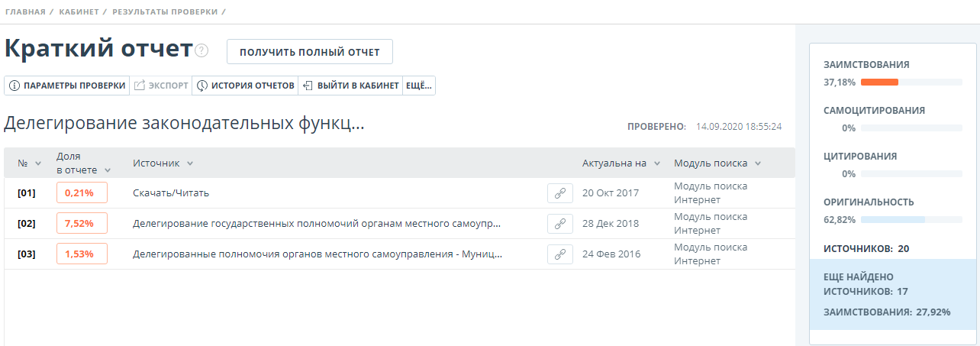Screen dimensions: 980x346
Task: Click the orange Заимствования progress bar
Action: [879, 82]
